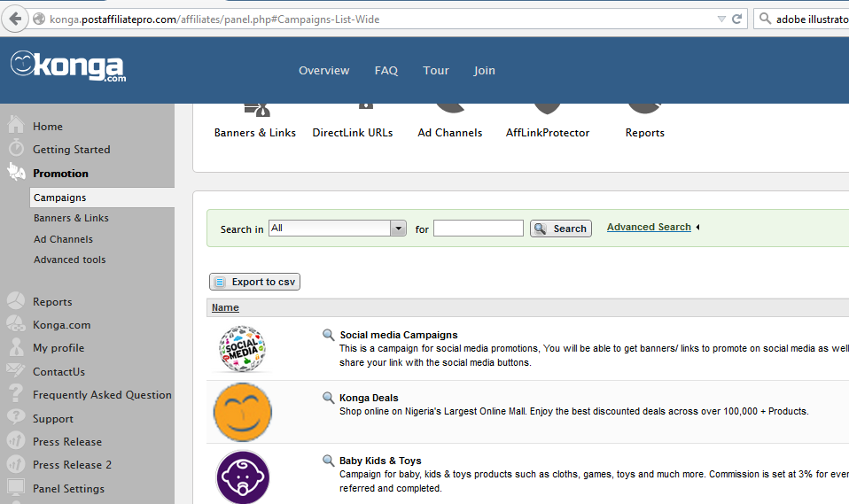Click the Baby Kids & Toys purple logo

click(243, 477)
